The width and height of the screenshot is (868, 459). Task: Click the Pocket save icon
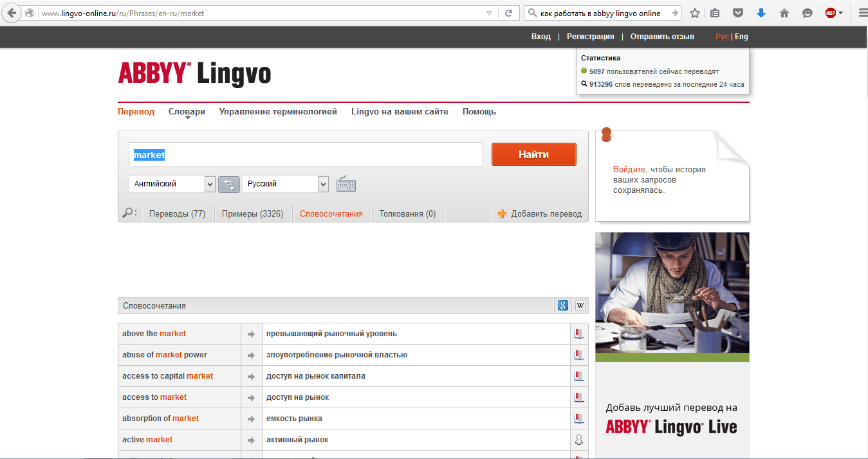click(739, 13)
